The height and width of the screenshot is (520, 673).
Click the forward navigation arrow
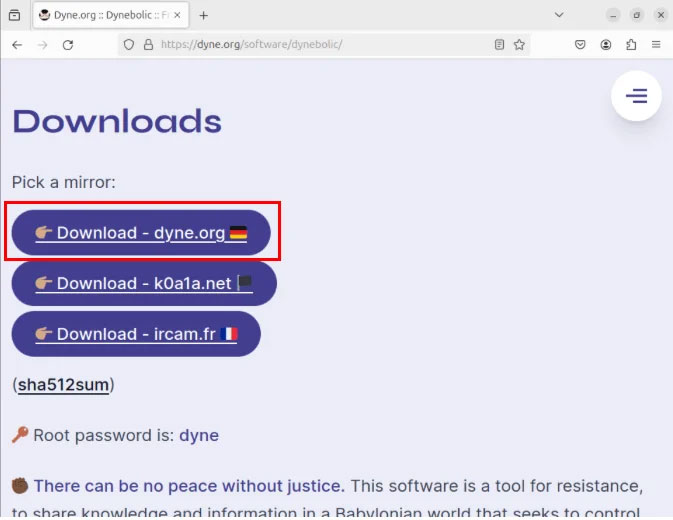pos(42,45)
